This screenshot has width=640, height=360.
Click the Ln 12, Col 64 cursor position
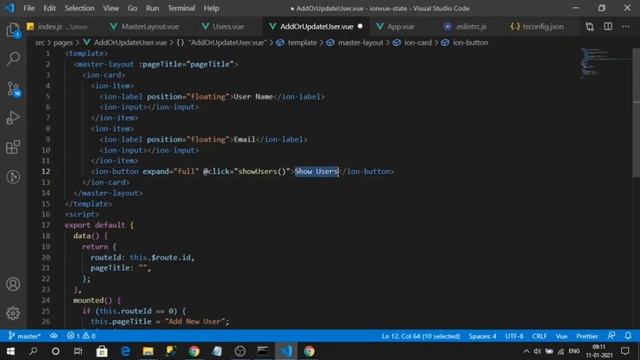pyautogui.click(x=420, y=336)
